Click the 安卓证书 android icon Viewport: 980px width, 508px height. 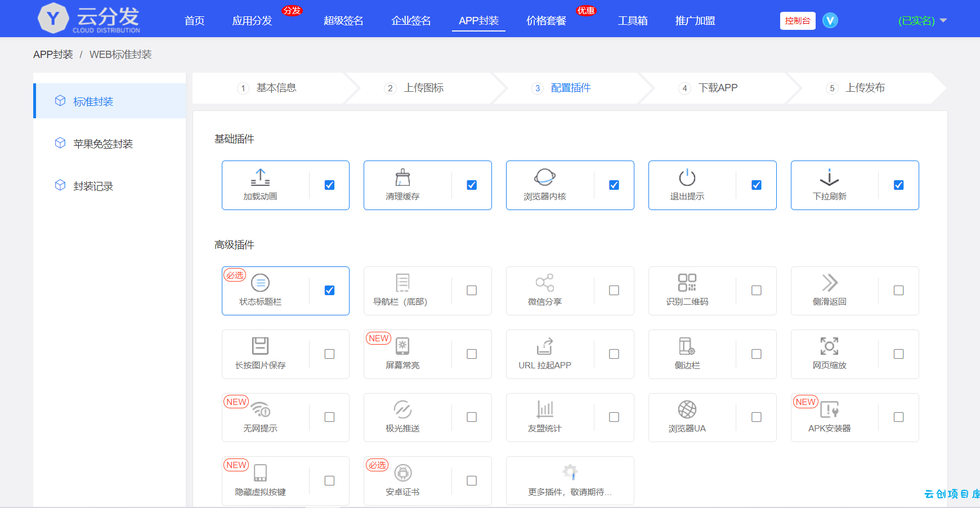[402, 473]
